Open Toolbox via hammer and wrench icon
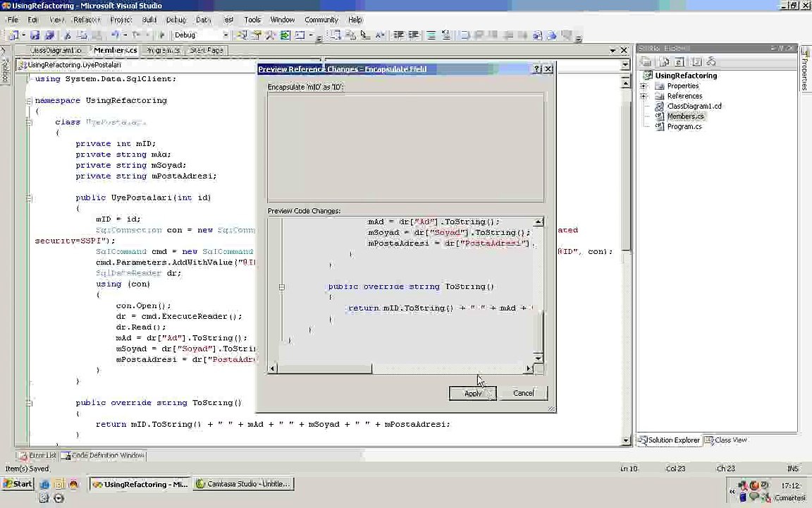Image resolution: width=812 pixels, height=508 pixels. coord(270,35)
